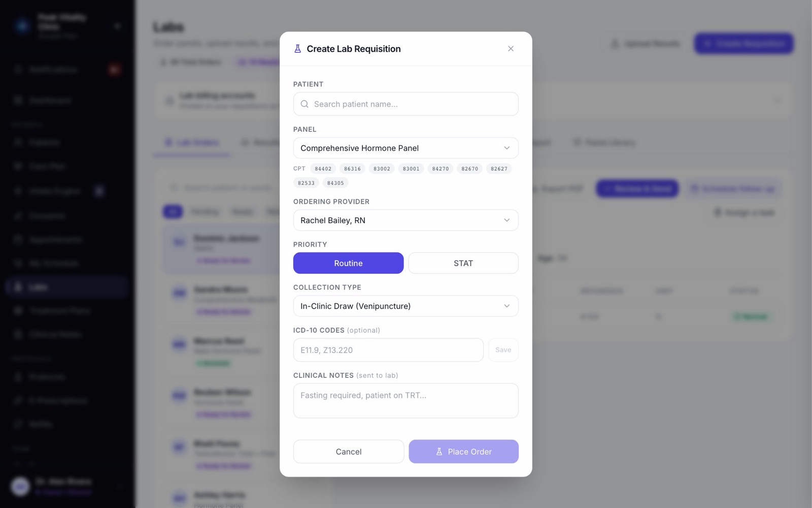Image resolution: width=812 pixels, height=508 pixels.
Task: Select CPT code chip 82627
Action: point(499,169)
